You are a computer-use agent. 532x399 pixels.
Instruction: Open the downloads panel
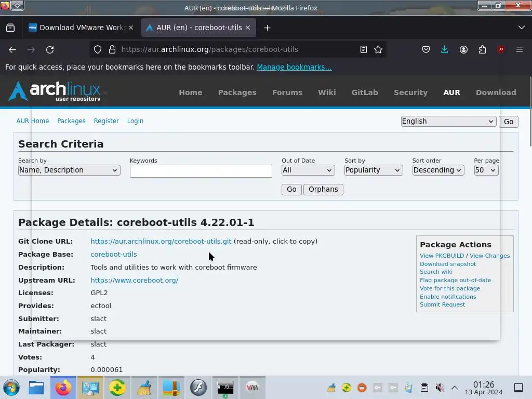(445, 49)
